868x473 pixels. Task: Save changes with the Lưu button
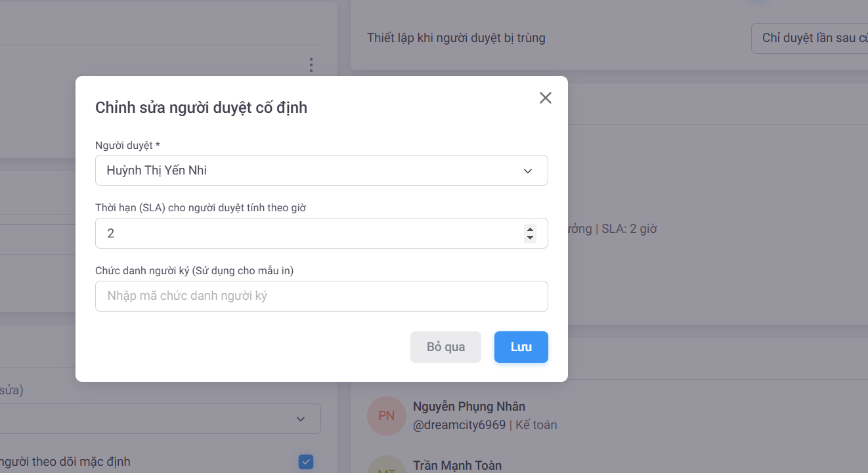[521, 347]
